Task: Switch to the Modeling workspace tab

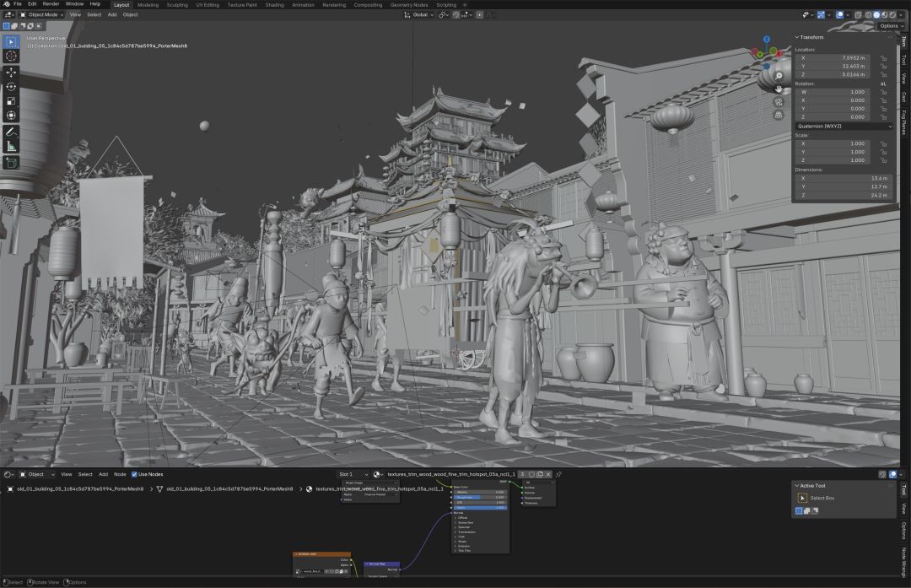Action: point(148,5)
